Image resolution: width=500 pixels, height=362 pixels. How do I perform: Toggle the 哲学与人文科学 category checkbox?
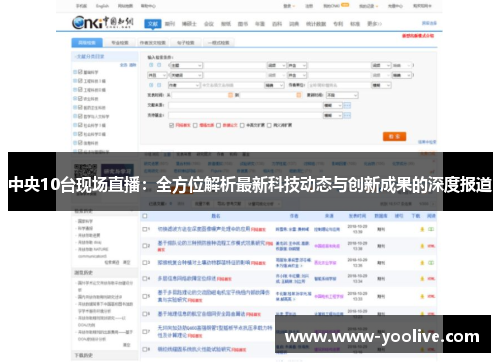pos(80,116)
